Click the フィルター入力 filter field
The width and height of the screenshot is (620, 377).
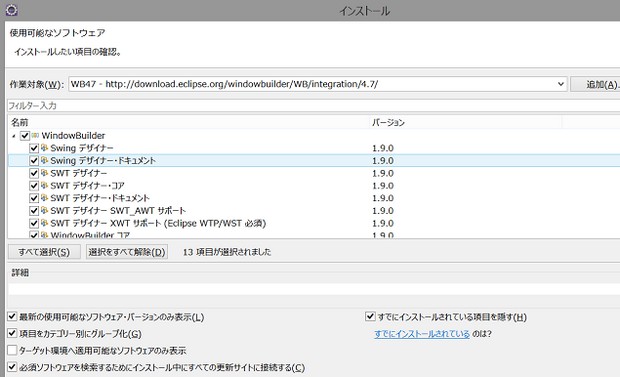pos(314,106)
